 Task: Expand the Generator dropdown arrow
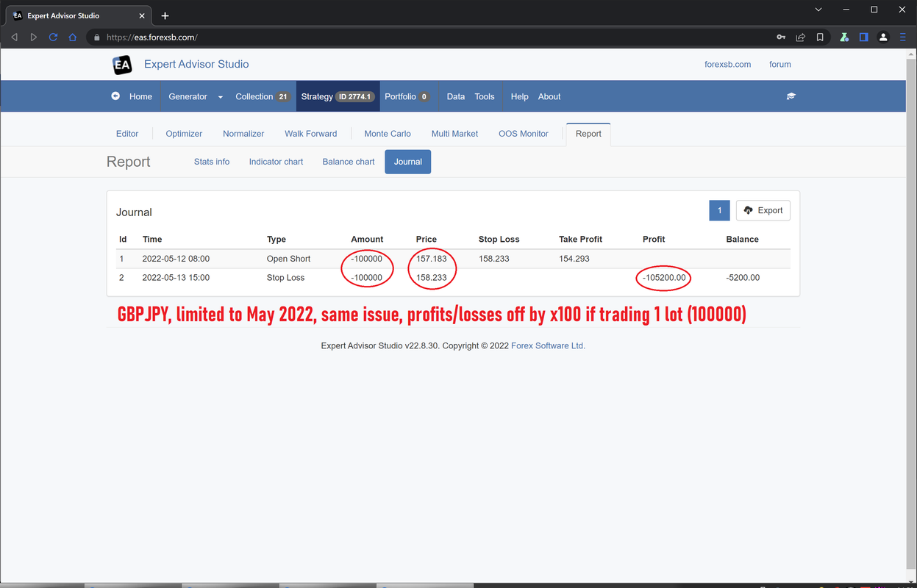(220, 97)
